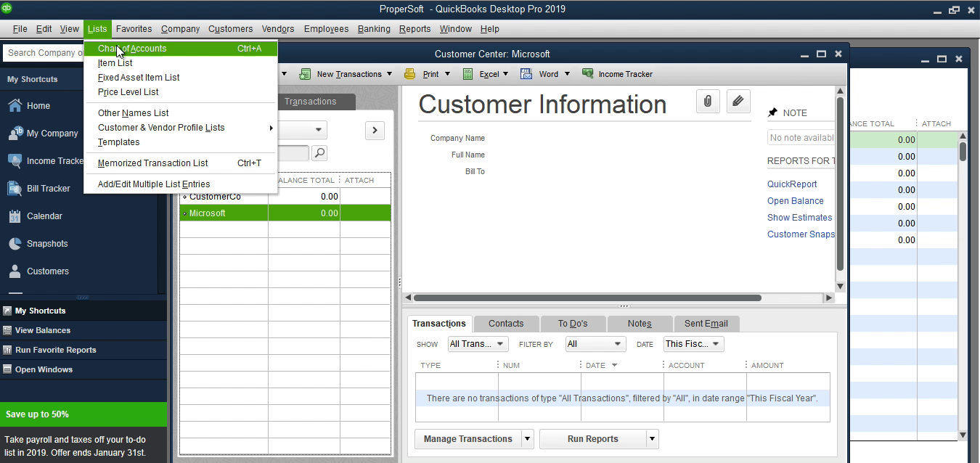This screenshot has height=463, width=980.
Task: Open Chart of Accounts from Lists menu
Action: 181,49
